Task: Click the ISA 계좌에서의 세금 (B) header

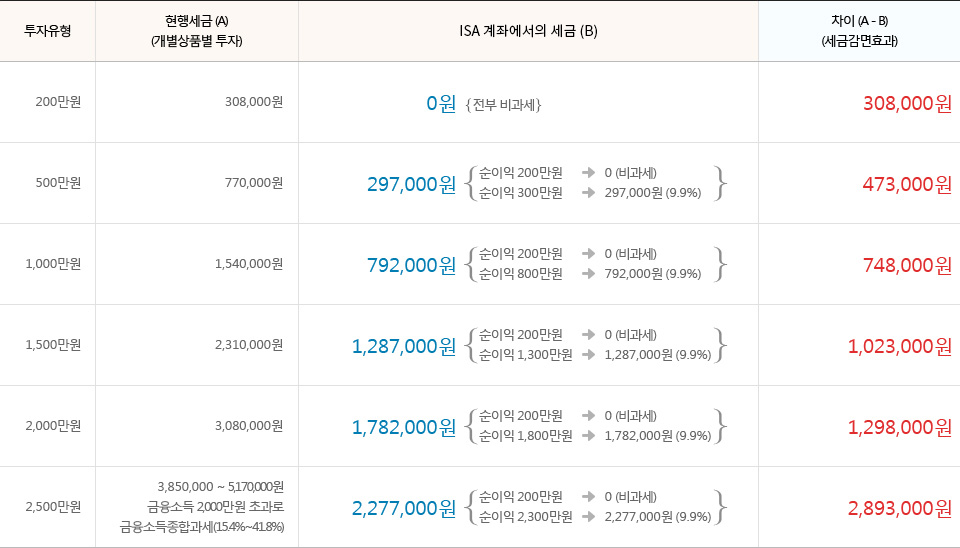Action: 528,31
